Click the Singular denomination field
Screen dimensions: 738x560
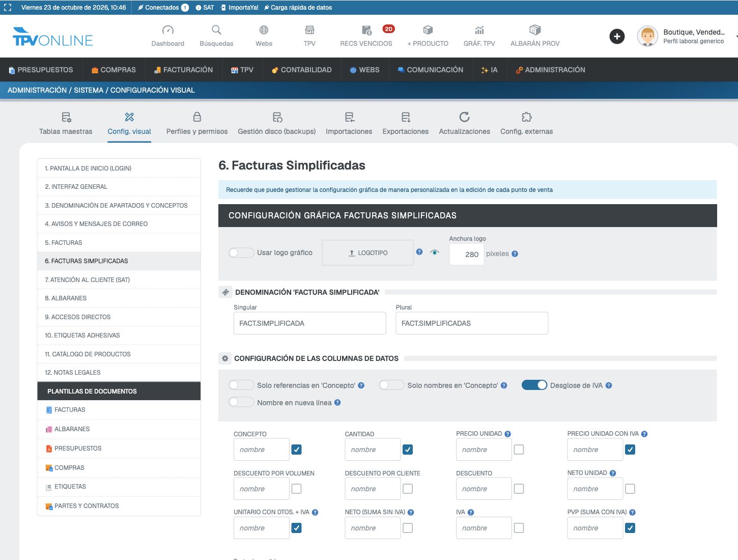(309, 323)
